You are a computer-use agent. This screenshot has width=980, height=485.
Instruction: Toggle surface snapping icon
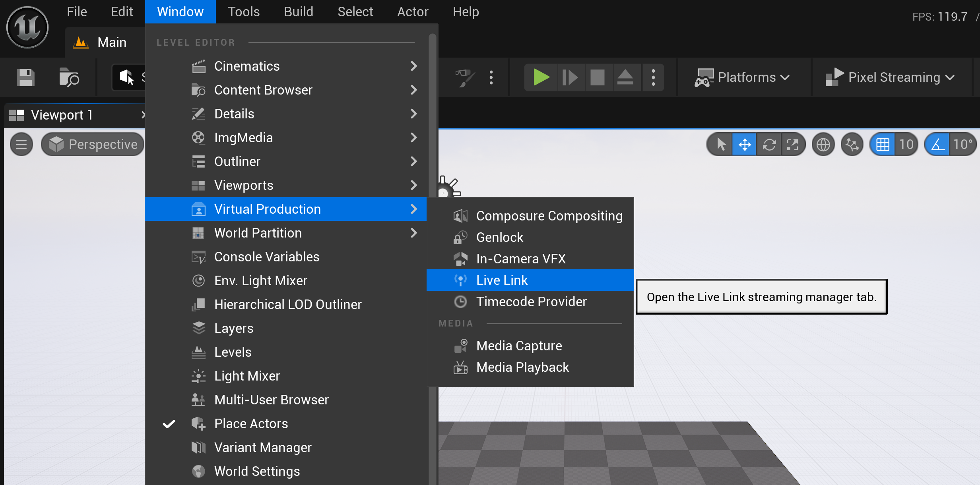click(852, 144)
